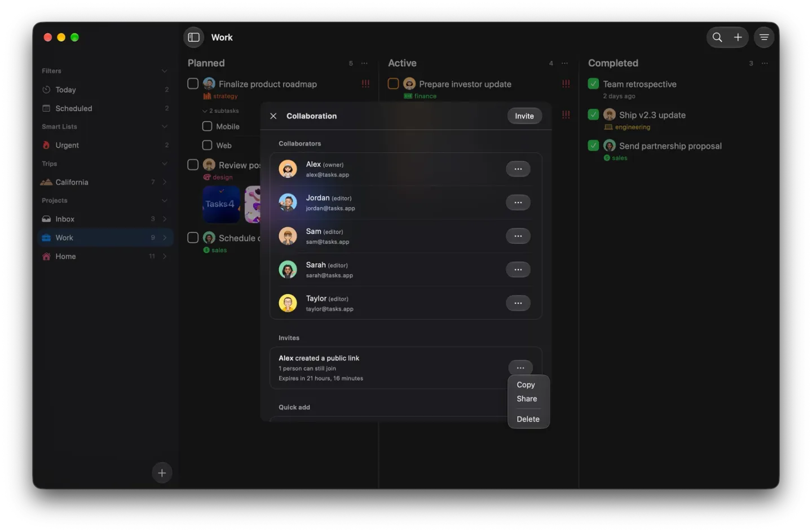
Task: Select the Urgent smart list
Action: coord(106,145)
